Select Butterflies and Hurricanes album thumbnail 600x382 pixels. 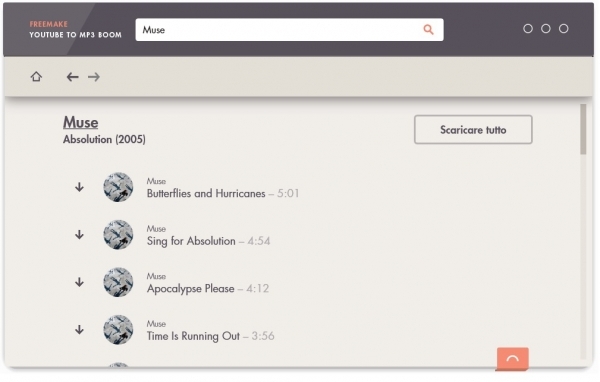118,187
